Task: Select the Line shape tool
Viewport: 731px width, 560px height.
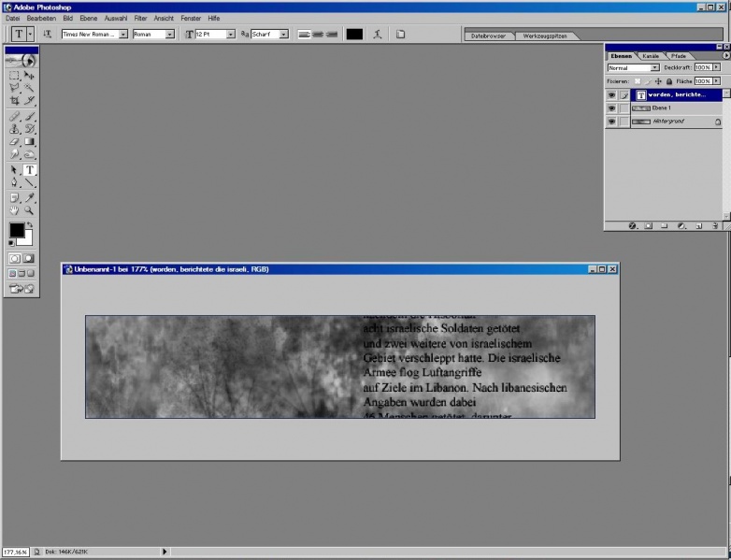Action: [29, 183]
